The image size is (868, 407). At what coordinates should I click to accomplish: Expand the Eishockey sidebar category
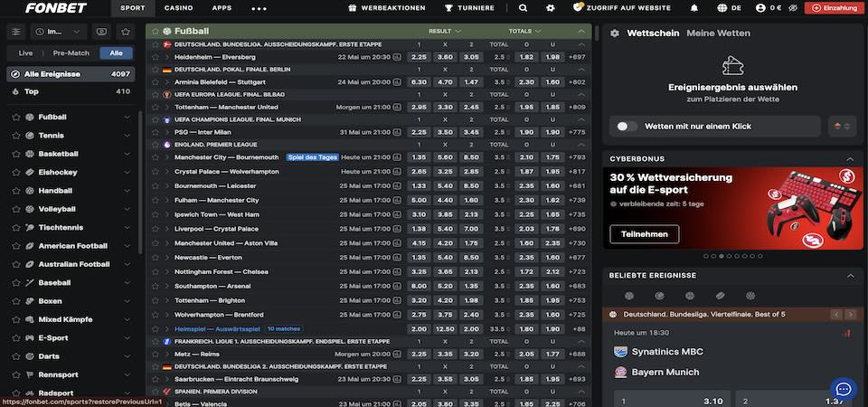pyautogui.click(x=127, y=172)
